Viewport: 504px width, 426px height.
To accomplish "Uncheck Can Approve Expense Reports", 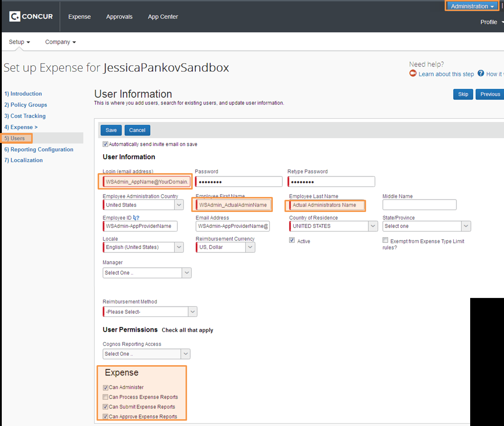I will click(x=105, y=417).
